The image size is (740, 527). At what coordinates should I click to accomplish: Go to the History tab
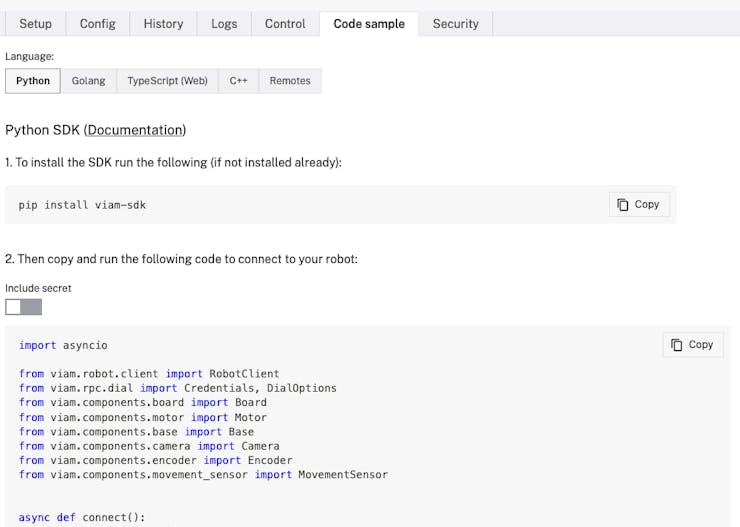pyautogui.click(x=163, y=24)
